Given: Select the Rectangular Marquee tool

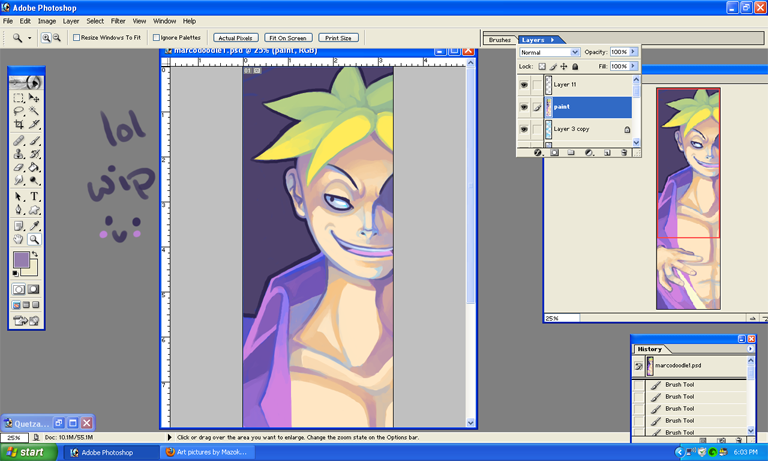Looking at the screenshot, I should (x=19, y=98).
